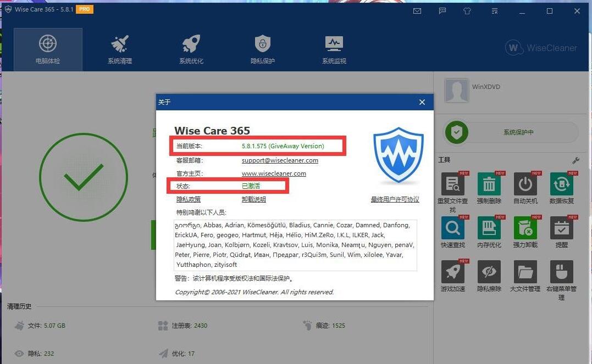The height and width of the screenshot is (364, 592).
Task: Click the skin shirt icon
Action: pyautogui.click(x=467, y=11)
